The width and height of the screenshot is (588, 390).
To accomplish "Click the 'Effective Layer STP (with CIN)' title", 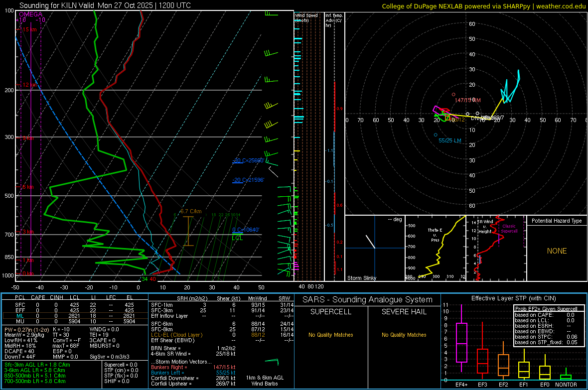I will point(514,298).
